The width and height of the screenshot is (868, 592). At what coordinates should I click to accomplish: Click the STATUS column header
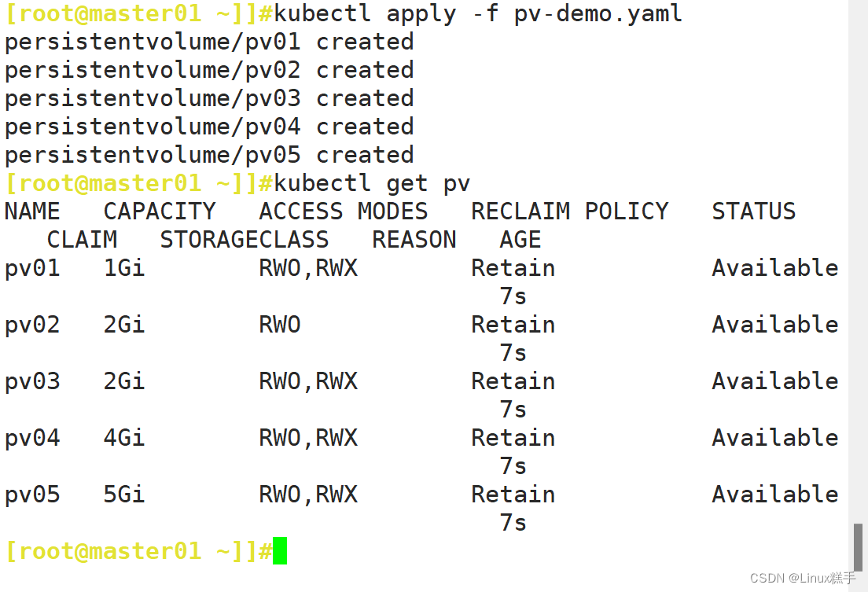(753, 211)
